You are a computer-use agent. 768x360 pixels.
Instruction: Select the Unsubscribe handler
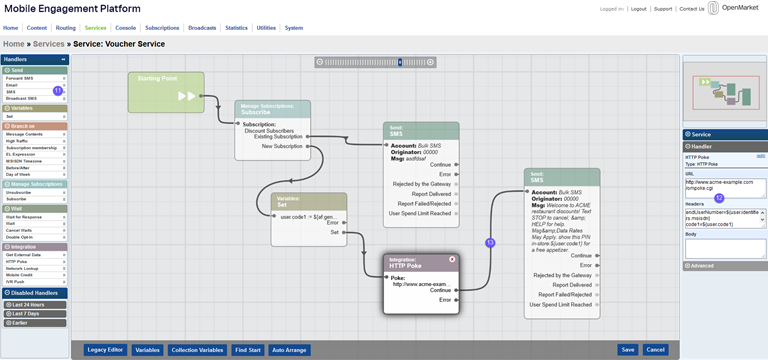tap(35, 192)
